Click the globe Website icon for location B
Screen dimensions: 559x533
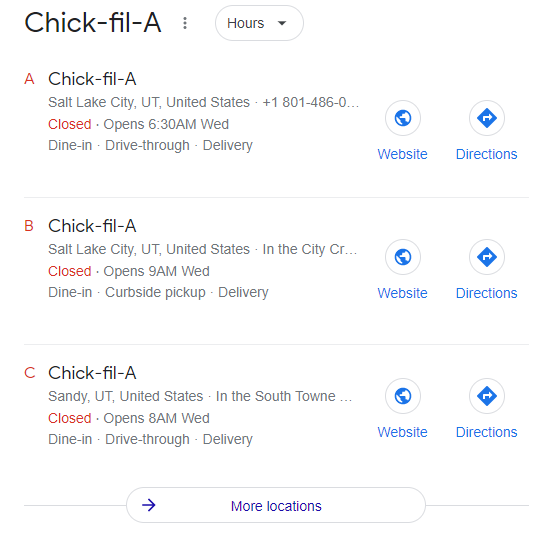(x=403, y=257)
